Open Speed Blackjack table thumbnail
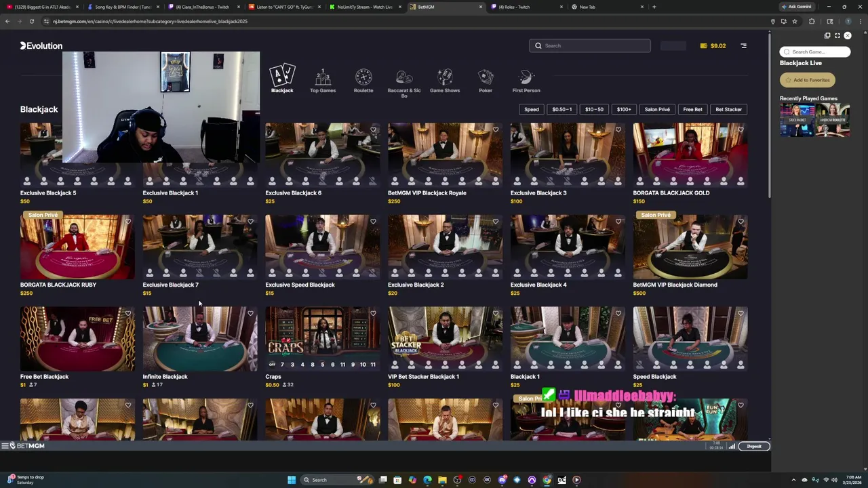 coord(690,338)
